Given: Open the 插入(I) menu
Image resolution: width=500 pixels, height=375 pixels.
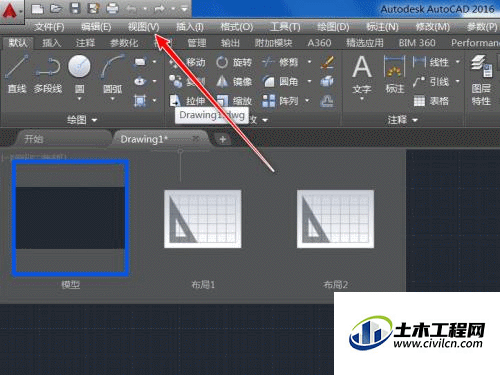Looking at the screenshot, I should pos(190,27).
